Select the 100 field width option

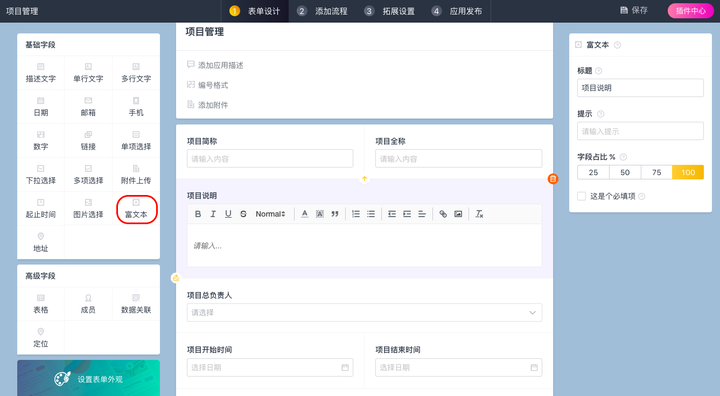688,172
